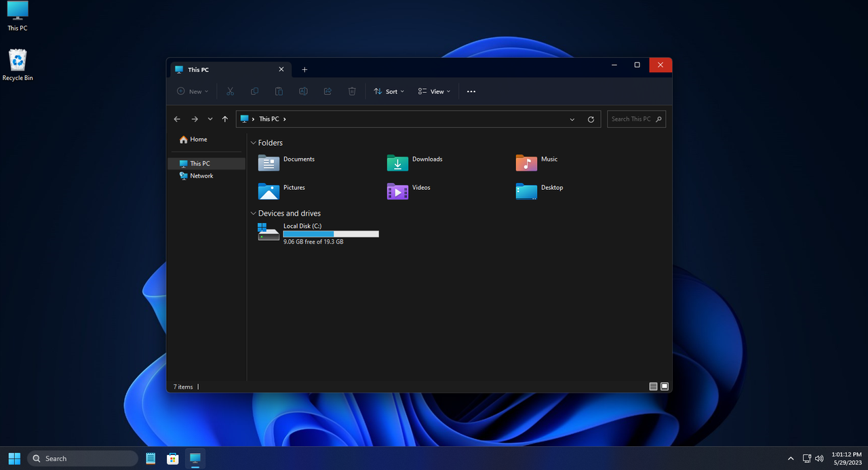Switch to details view in status bar
The height and width of the screenshot is (470, 868).
[653, 387]
